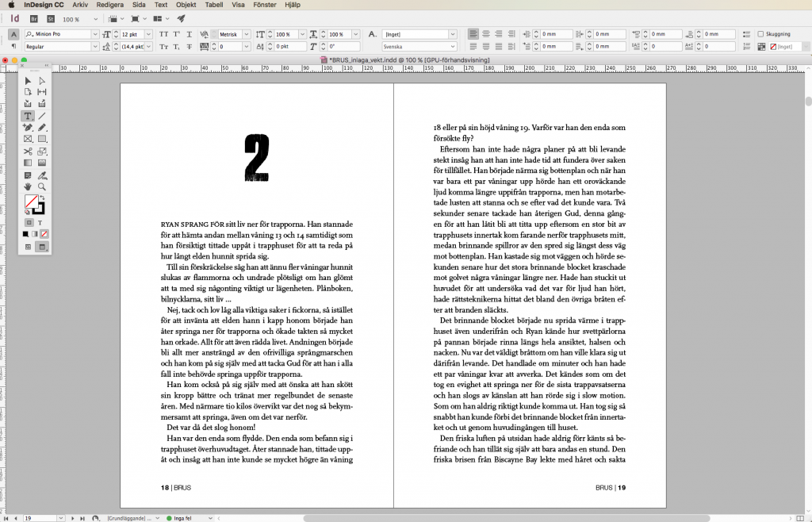Swap fill and stroke arrows
This screenshot has width=812, height=522.
[x=43, y=198]
